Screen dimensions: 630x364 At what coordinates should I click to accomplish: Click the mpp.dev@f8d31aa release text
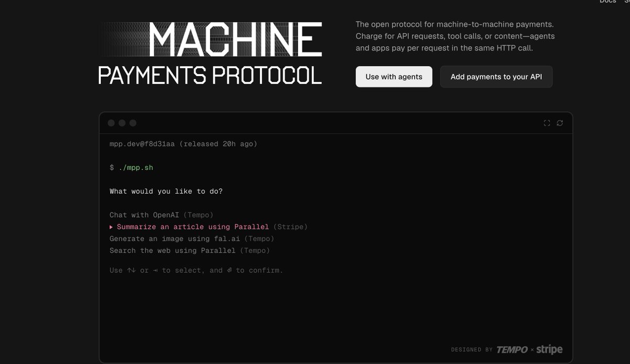183,144
